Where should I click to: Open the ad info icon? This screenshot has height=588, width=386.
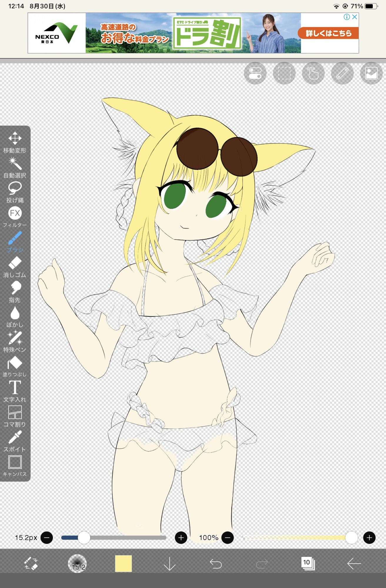(347, 17)
